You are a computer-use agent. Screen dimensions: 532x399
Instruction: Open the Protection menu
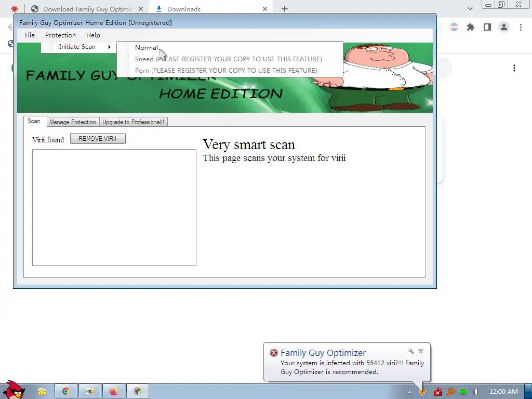[60, 35]
